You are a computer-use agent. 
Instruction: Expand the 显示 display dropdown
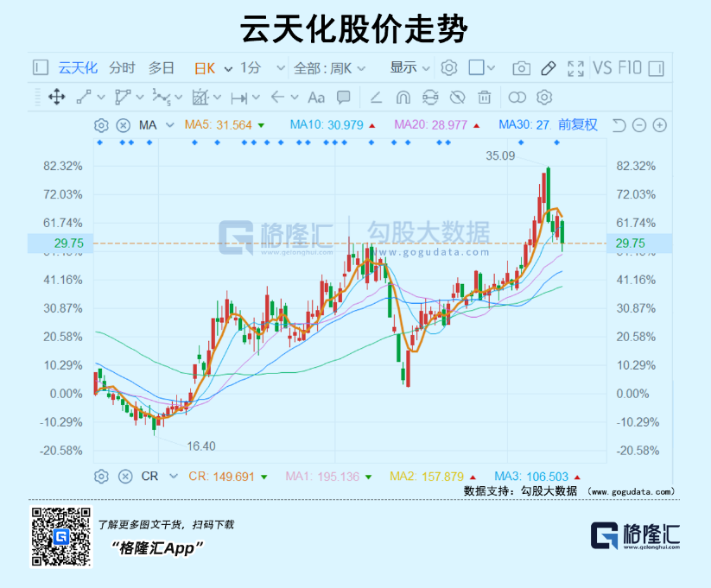410,68
